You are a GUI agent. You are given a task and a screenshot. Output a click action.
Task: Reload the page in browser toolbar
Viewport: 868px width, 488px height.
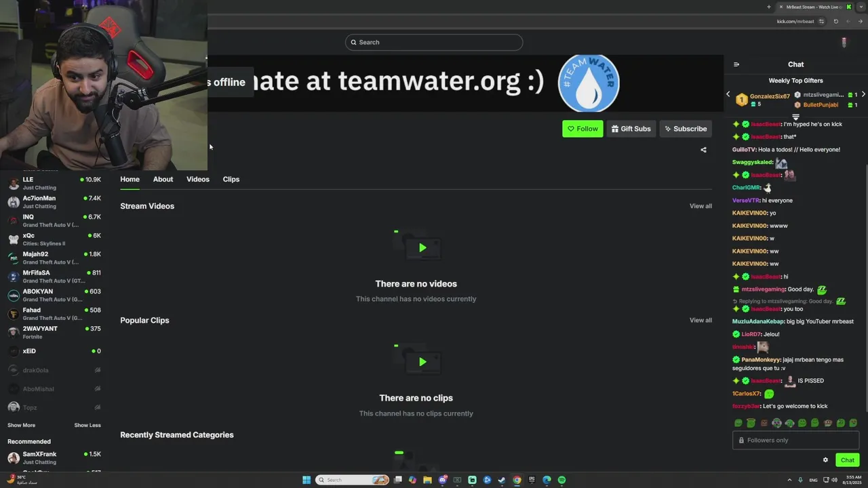coord(835,21)
